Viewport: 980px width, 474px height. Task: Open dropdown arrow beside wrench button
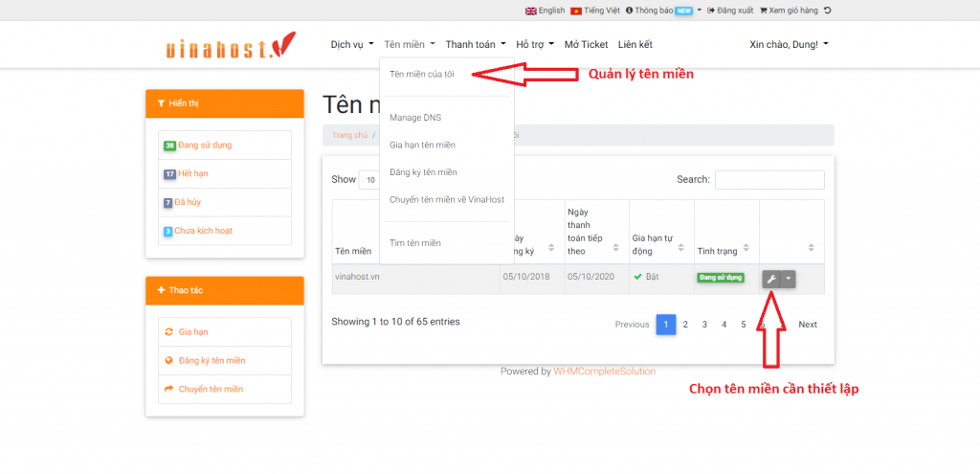click(x=789, y=279)
